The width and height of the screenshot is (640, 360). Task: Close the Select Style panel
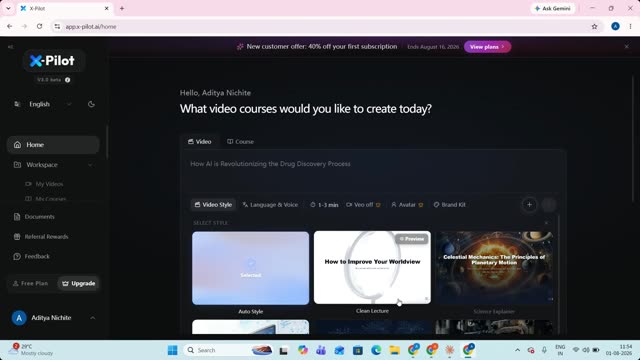546,223
